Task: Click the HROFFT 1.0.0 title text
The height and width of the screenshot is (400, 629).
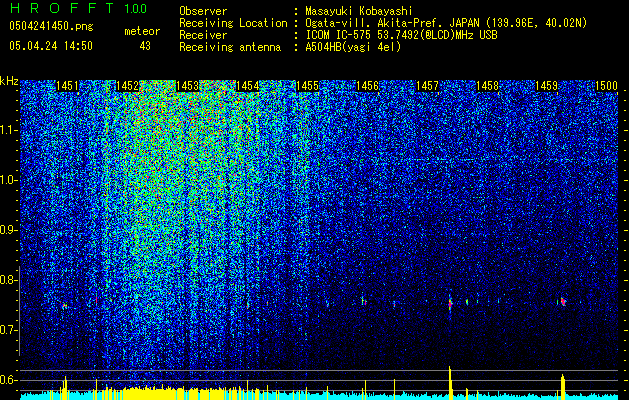Action: (x=78, y=8)
